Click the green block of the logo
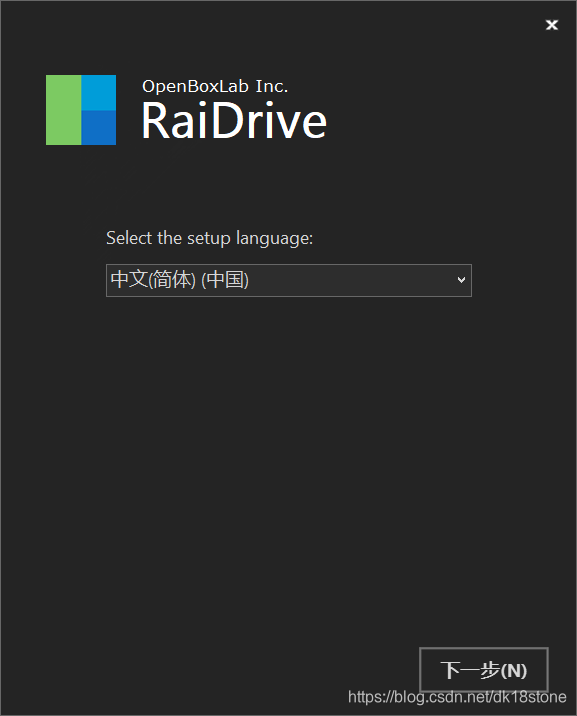This screenshot has width=577, height=716. [x=63, y=110]
